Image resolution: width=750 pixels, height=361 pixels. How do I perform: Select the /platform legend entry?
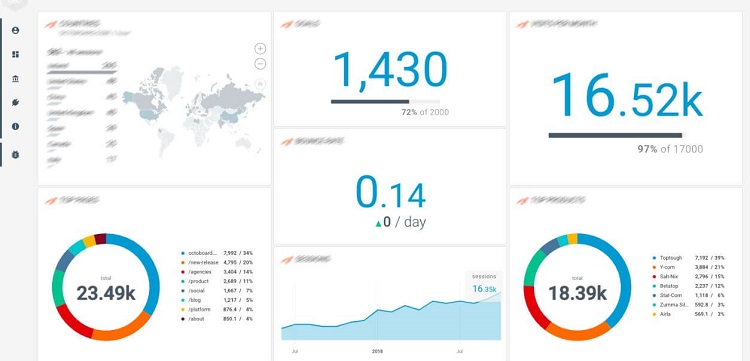(x=217, y=309)
